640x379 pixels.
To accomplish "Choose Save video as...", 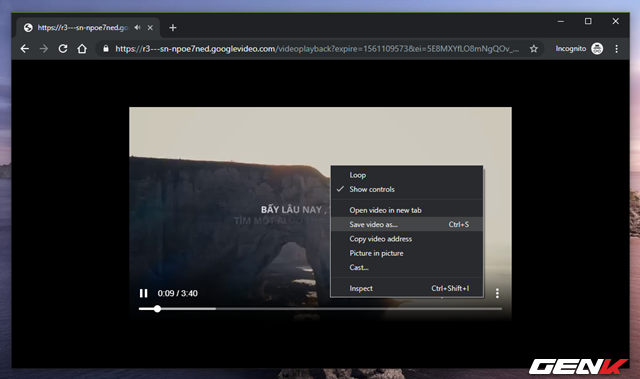I will (x=407, y=224).
